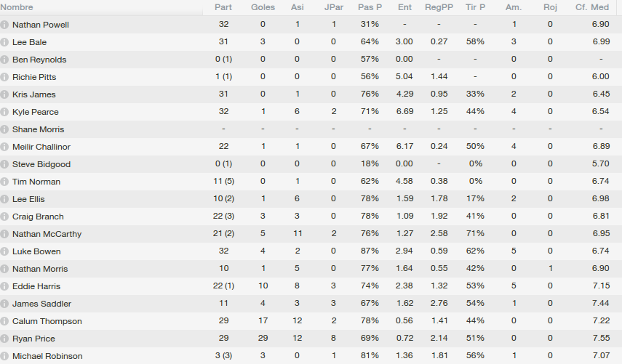Click info icon beside Nathan Powell
Image resolution: width=622 pixels, height=364 pixels.
[5, 25]
